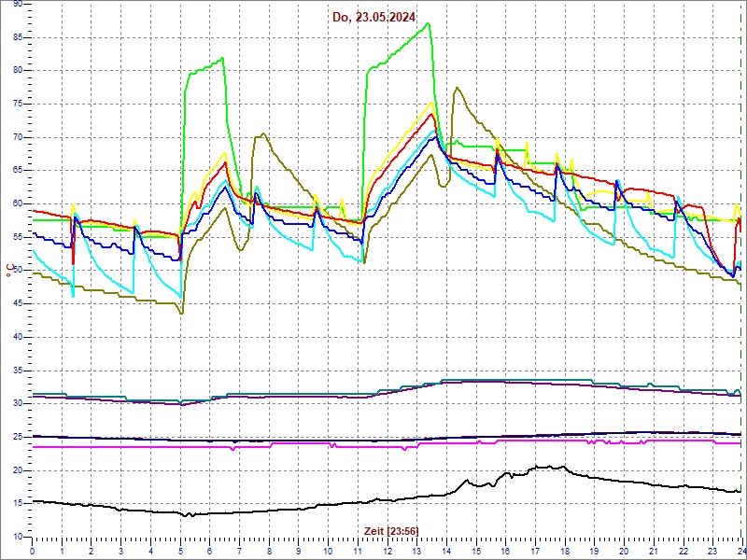Viewport: 747px width, 560px height.
Task: Click hour 1 on the time axis
Action: [62, 551]
